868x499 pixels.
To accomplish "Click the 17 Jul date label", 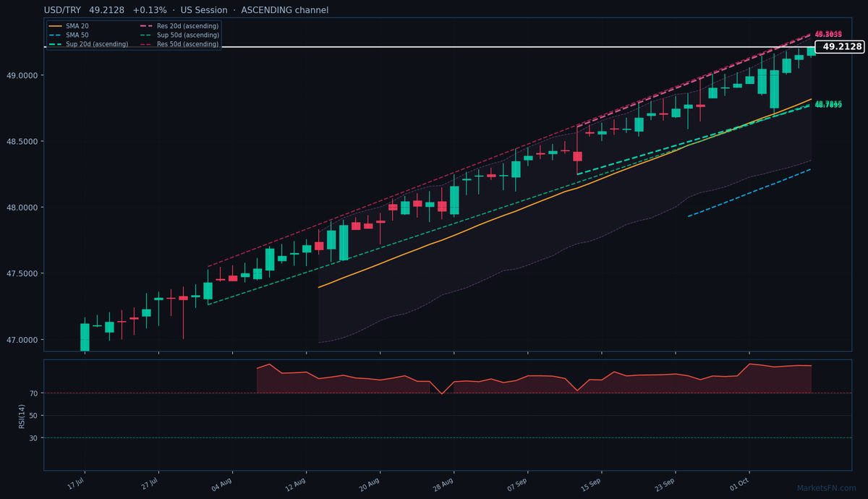I will (77, 483).
